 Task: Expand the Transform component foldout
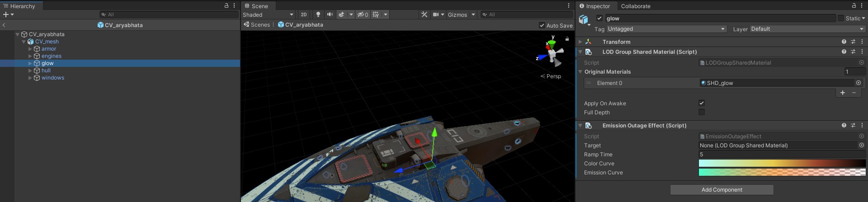click(580, 42)
